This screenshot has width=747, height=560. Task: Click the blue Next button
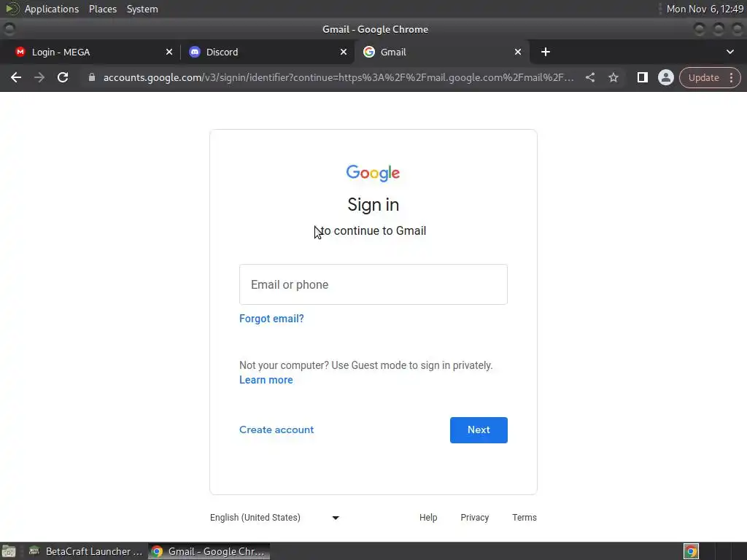tap(479, 430)
